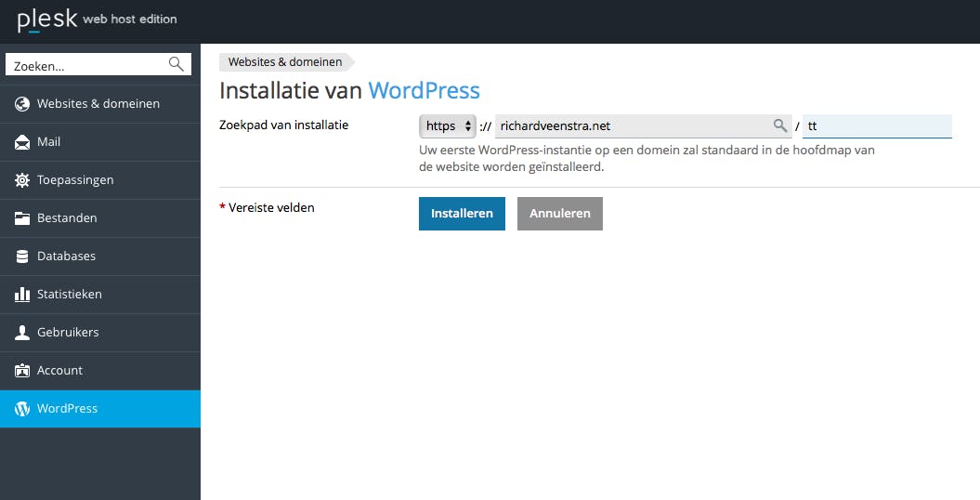980x500 pixels.
Task: Click the Gebruikers person icon
Action: (x=22, y=333)
